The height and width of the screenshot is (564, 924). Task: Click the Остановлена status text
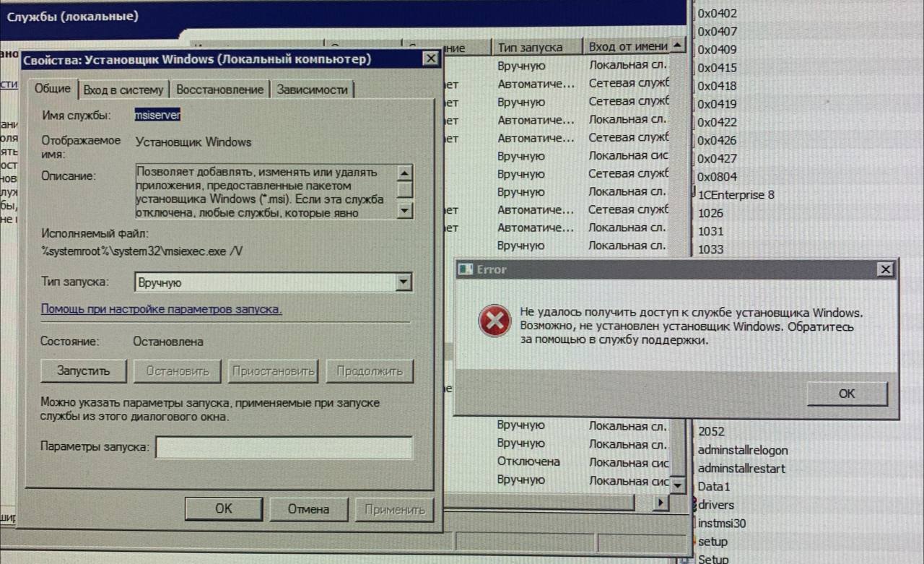tap(168, 342)
